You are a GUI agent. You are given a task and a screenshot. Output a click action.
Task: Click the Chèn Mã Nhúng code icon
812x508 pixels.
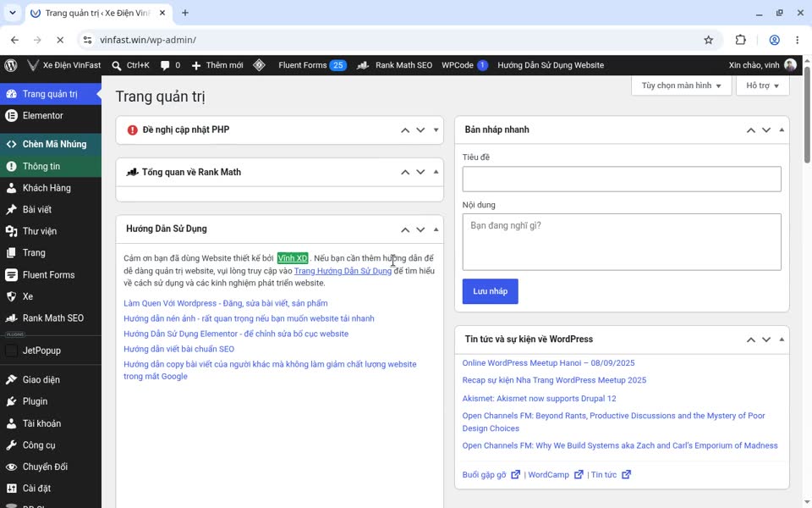(x=11, y=144)
